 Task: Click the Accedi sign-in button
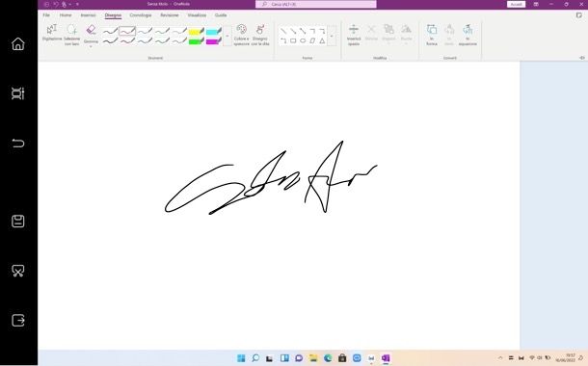tap(516, 4)
